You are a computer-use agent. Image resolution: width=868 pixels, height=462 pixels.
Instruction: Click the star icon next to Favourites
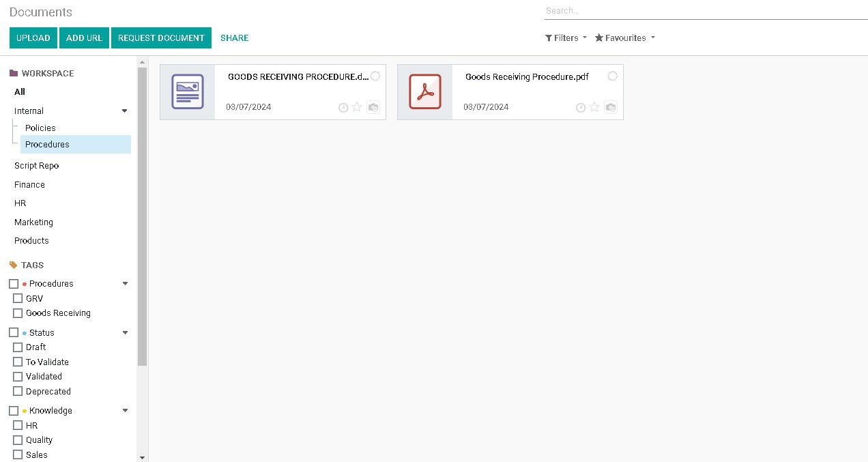click(598, 38)
